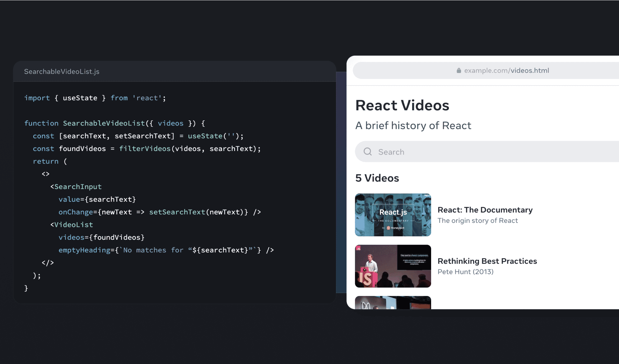Click the lock icon in address bar
This screenshot has width=619, height=364.
(x=458, y=71)
